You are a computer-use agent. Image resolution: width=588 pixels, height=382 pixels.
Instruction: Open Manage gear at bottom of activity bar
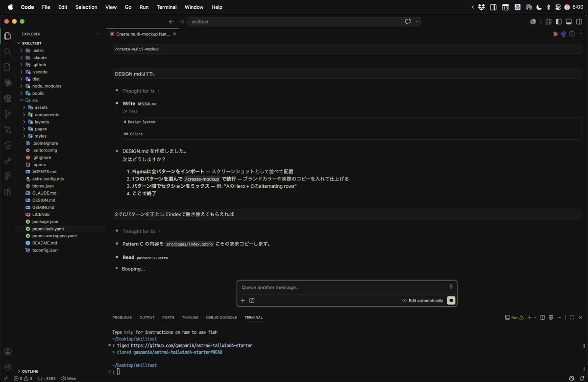coord(7,367)
